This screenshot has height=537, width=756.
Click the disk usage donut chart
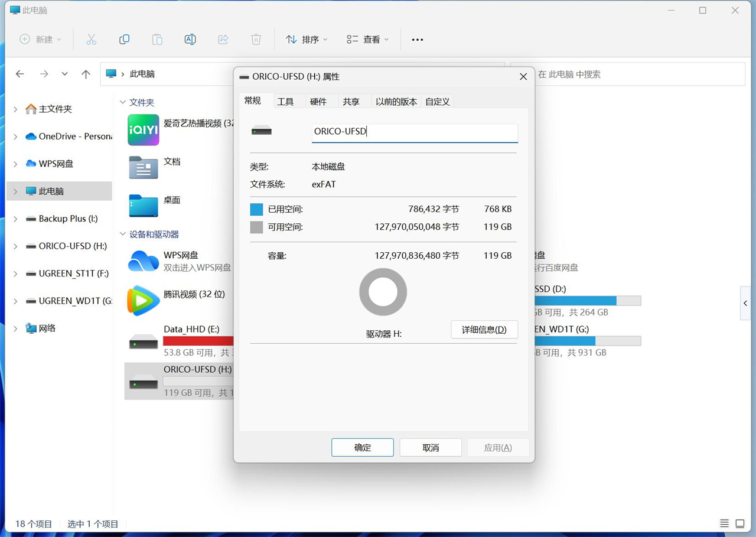[x=383, y=292]
